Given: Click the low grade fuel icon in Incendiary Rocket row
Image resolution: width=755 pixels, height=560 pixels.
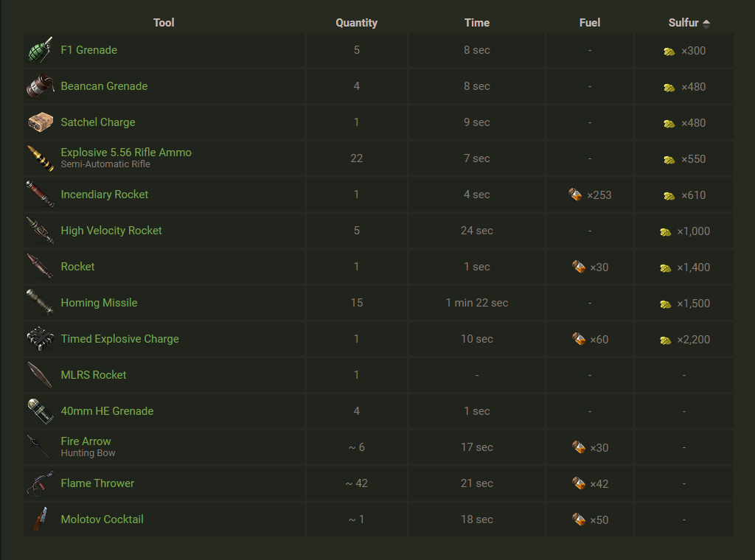Looking at the screenshot, I should click(576, 195).
